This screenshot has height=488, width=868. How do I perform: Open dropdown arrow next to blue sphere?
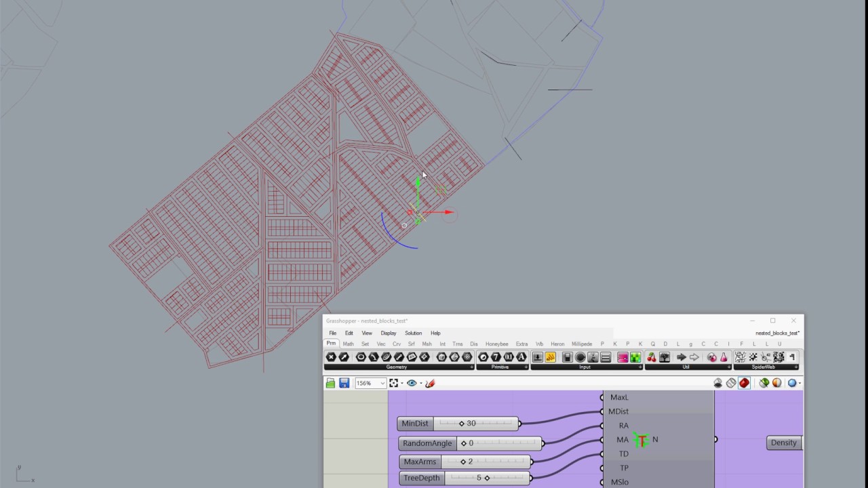800,383
